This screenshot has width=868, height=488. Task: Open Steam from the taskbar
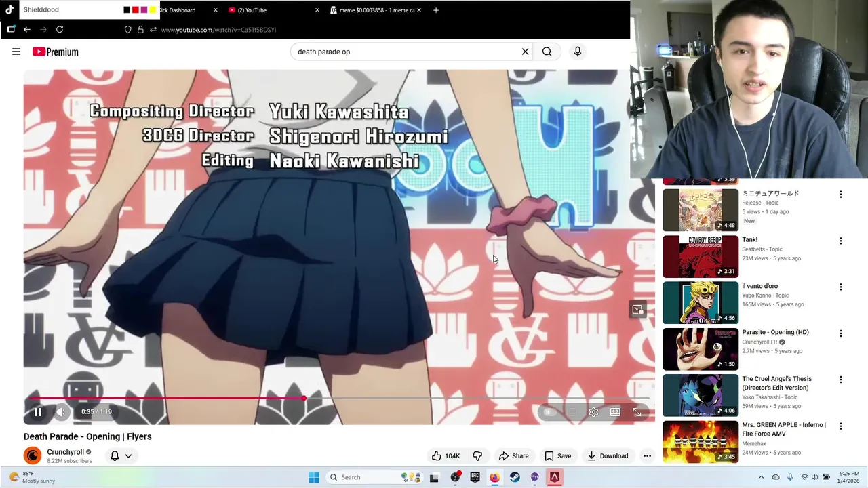(515, 477)
